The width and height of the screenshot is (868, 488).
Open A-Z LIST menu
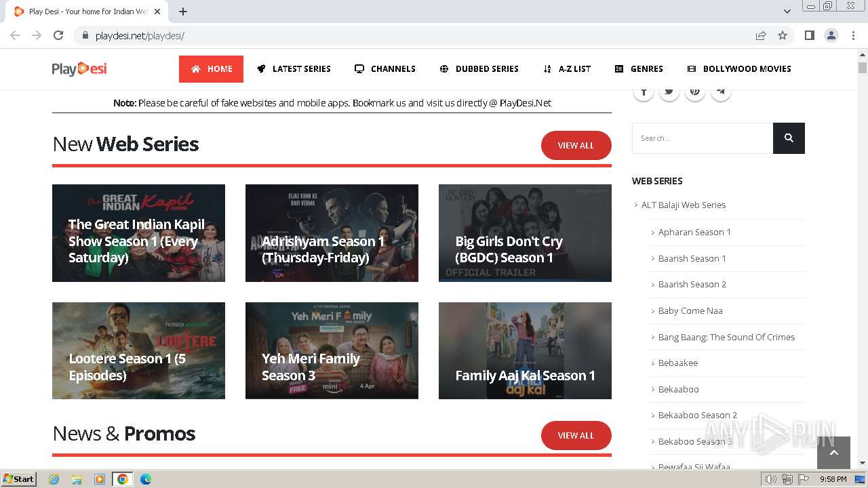[566, 69]
